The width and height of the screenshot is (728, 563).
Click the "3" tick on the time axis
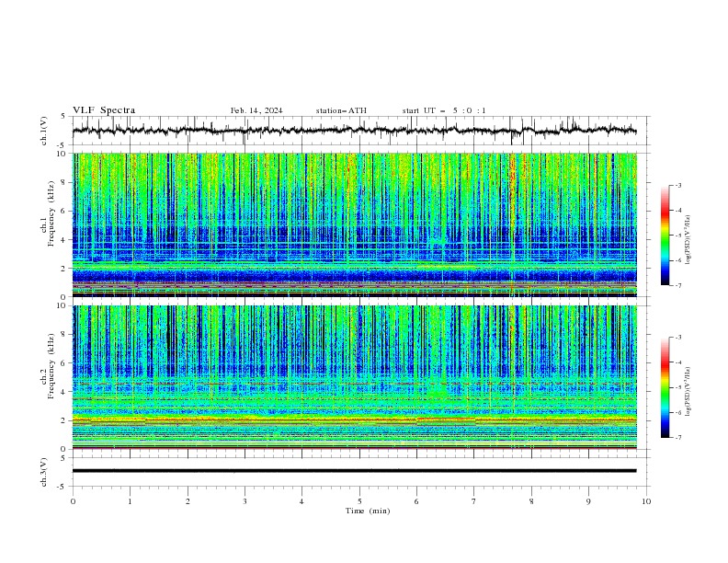[x=245, y=501]
